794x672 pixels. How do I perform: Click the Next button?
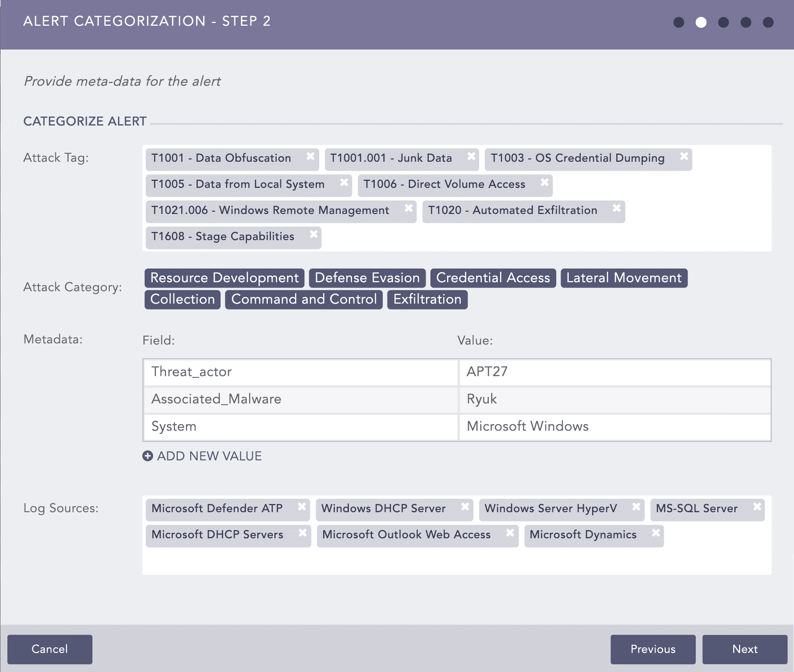[x=745, y=649]
